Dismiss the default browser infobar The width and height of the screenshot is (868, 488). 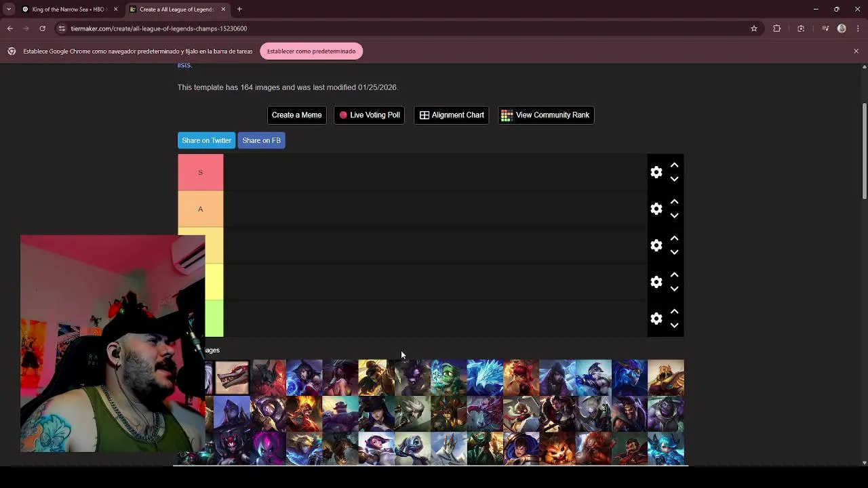tap(856, 52)
